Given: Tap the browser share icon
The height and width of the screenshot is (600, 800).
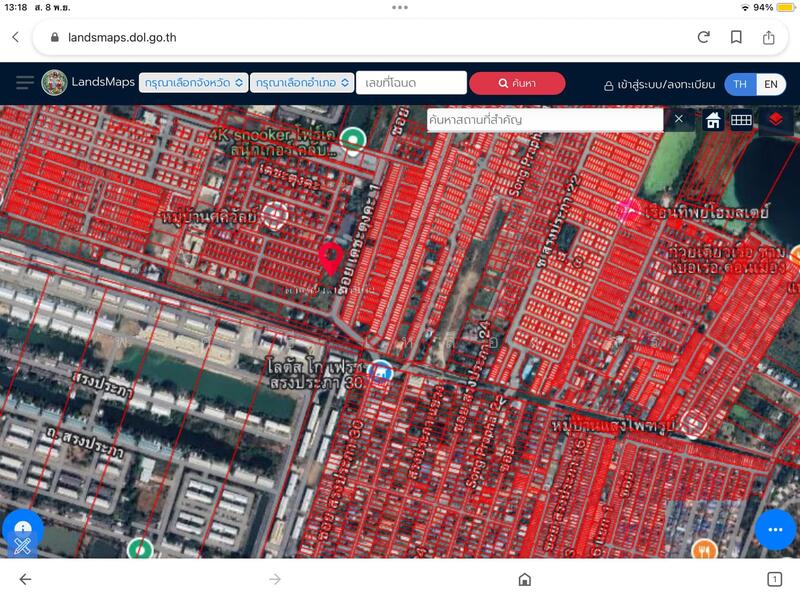Looking at the screenshot, I should point(768,37).
